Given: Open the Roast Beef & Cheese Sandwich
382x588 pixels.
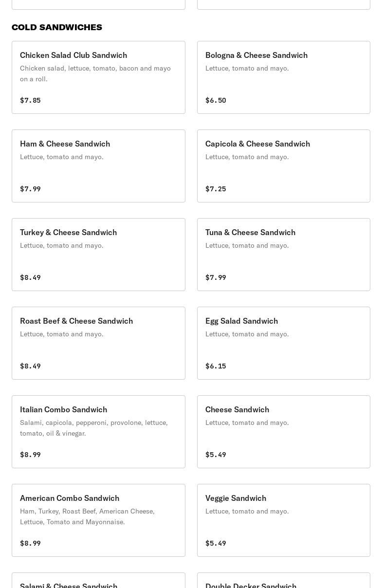Looking at the screenshot, I should pyautogui.click(x=98, y=343).
